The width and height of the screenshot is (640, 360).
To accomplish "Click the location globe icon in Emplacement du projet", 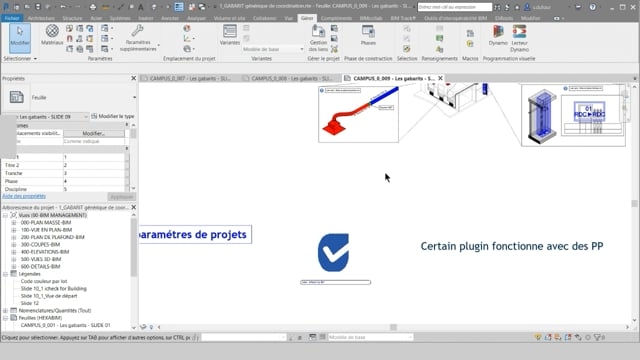I will (187, 28).
